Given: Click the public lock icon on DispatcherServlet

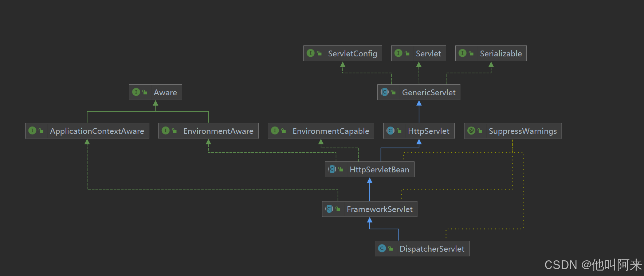Looking at the screenshot, I should pos(390,249).
